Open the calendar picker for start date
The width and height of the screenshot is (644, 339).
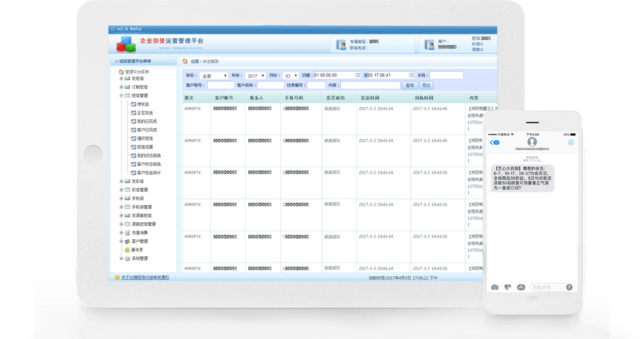click(x=360, y=75)
